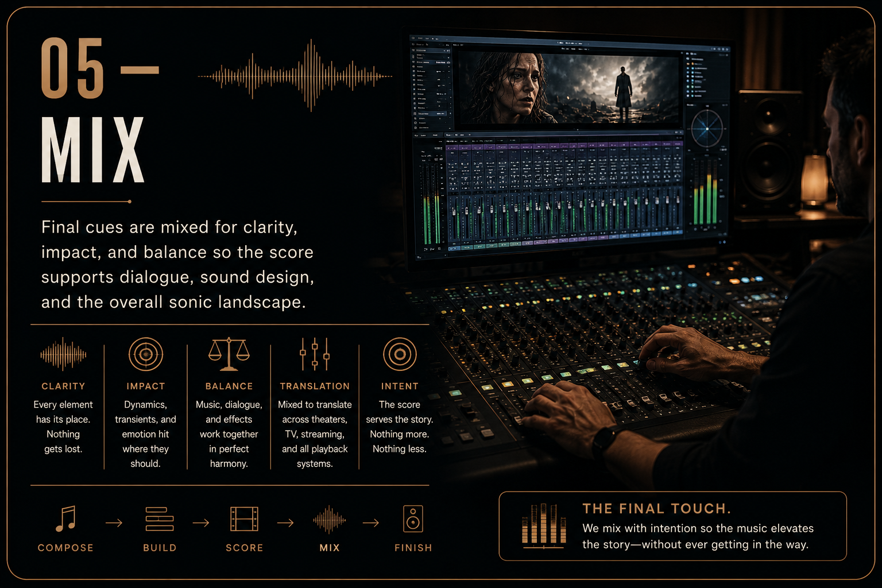Select the COMPOSE step label
This screenshot has height=588, width=882.
pyautogui.click(x=65, y=548)
